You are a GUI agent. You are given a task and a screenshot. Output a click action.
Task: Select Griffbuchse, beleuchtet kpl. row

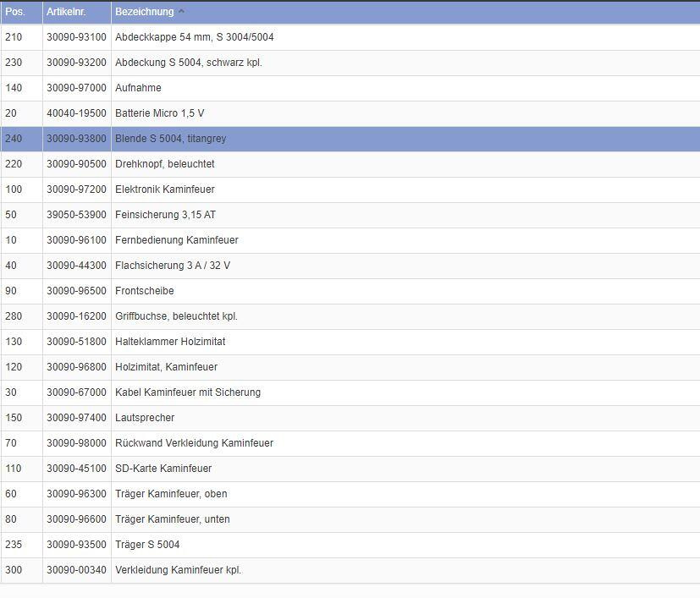tap(176, 316)
